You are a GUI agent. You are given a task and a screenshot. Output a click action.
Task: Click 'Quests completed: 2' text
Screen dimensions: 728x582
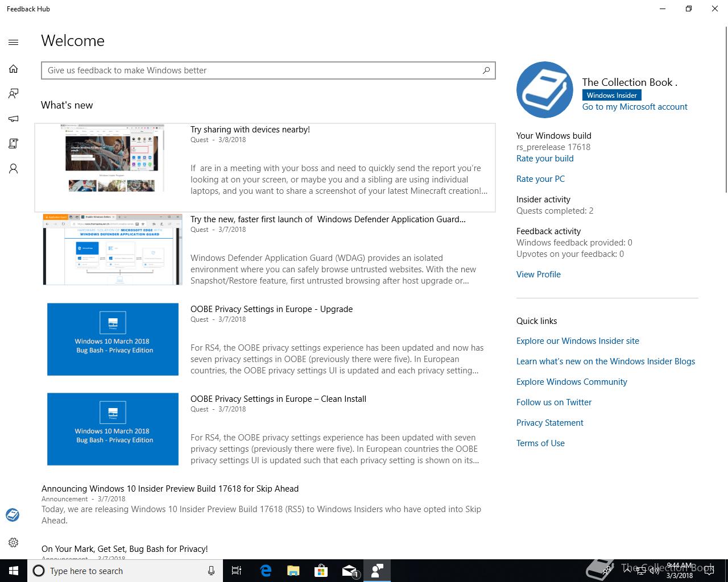point(555,211)
